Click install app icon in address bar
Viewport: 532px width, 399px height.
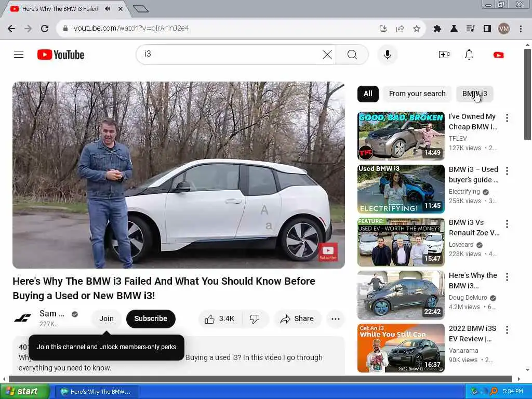click(x=383, y=29)
